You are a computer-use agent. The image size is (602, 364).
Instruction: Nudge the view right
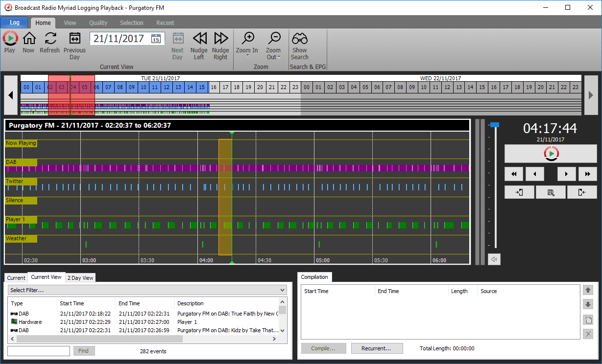221,45
